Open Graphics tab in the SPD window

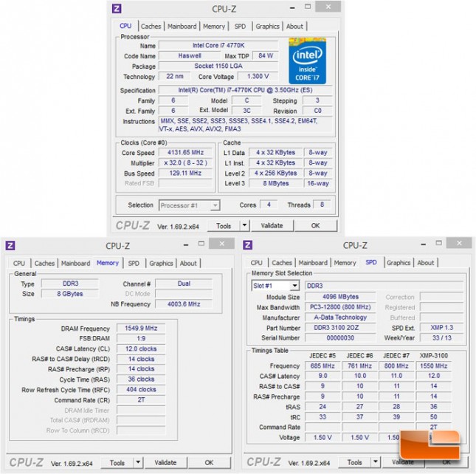click(x=399, y=263)
